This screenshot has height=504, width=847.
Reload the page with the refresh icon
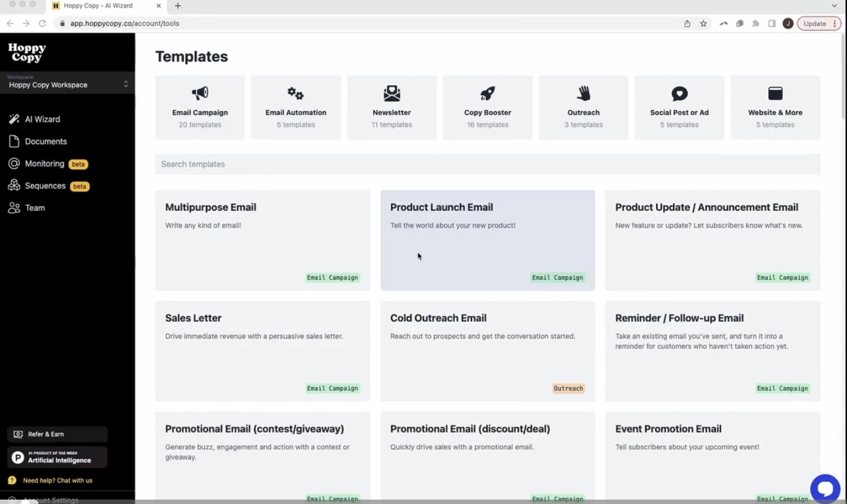[42, 23]
